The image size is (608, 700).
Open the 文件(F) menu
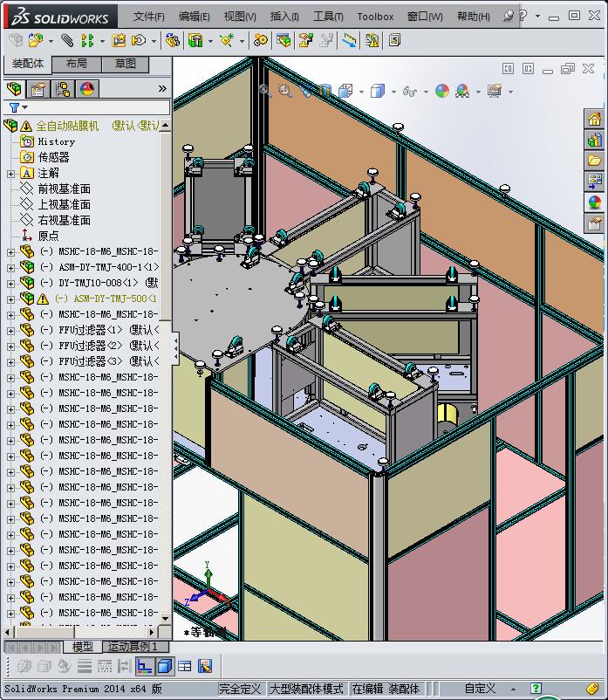(148, 17)
